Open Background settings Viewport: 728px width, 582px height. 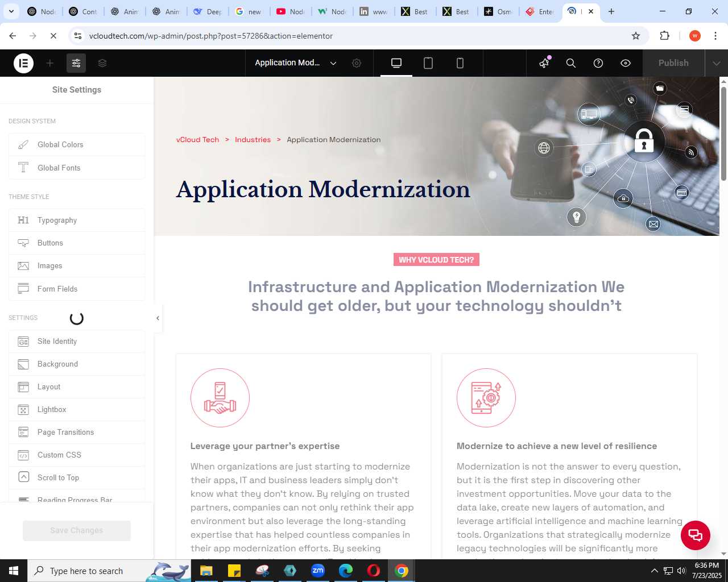pyautogui.click(x=77, y=364)
